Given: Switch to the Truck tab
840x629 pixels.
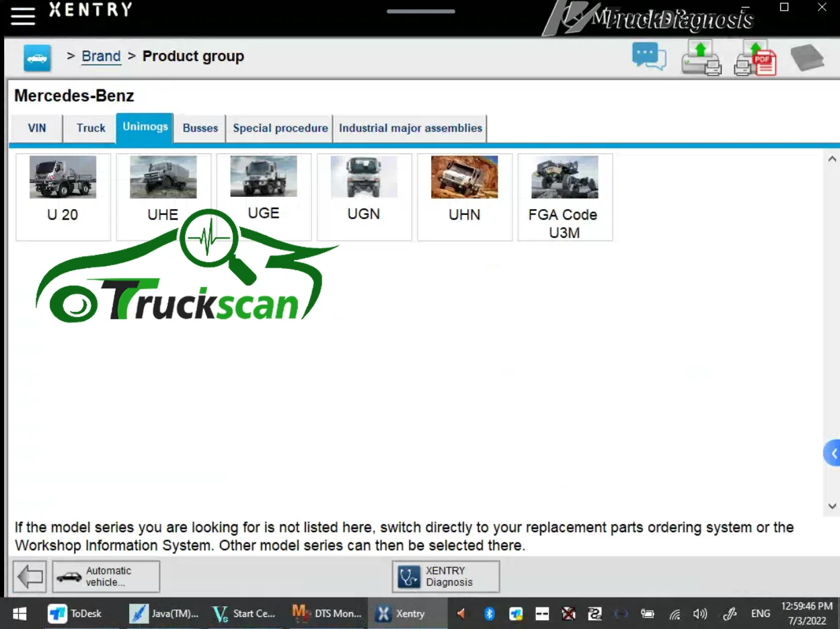Looking at the screenshot, I should (91, 128).
